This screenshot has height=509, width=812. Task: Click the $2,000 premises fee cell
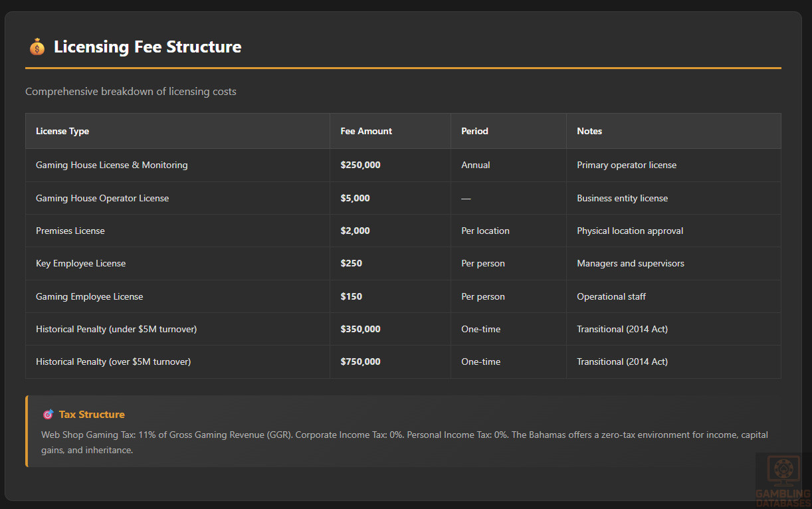click(x=355, y=231)
